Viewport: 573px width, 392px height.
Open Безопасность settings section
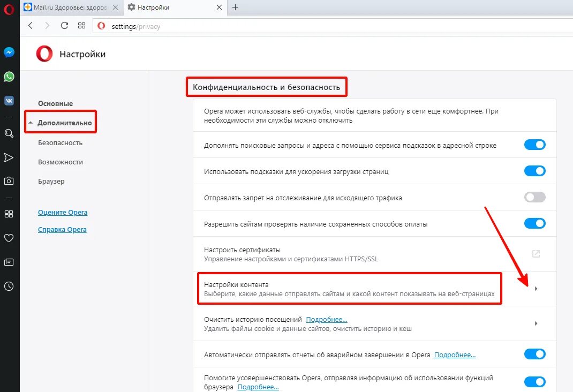[x=61, y=143]
